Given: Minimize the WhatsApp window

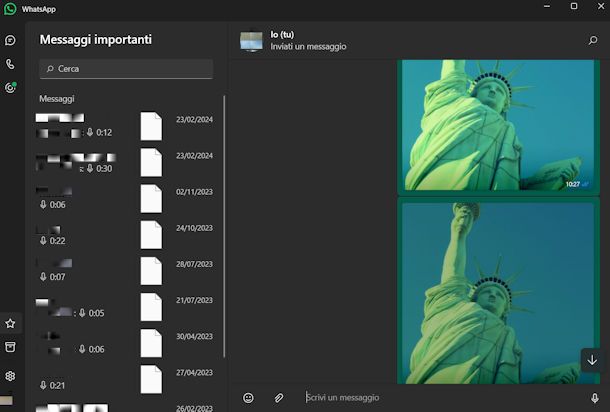Looking at the screenshot, I should pos(547,6).
